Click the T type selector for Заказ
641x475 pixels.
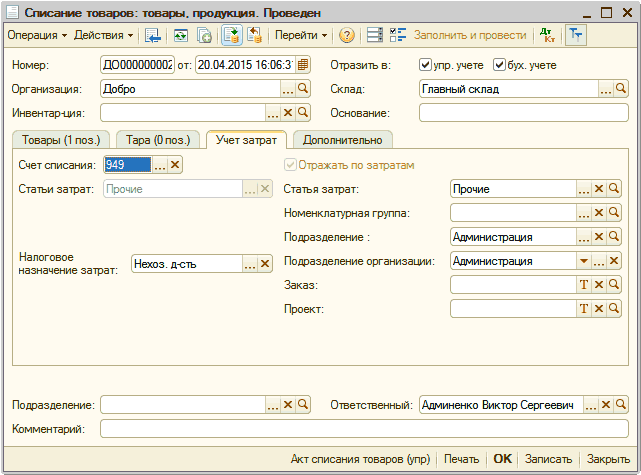point(584,285)
